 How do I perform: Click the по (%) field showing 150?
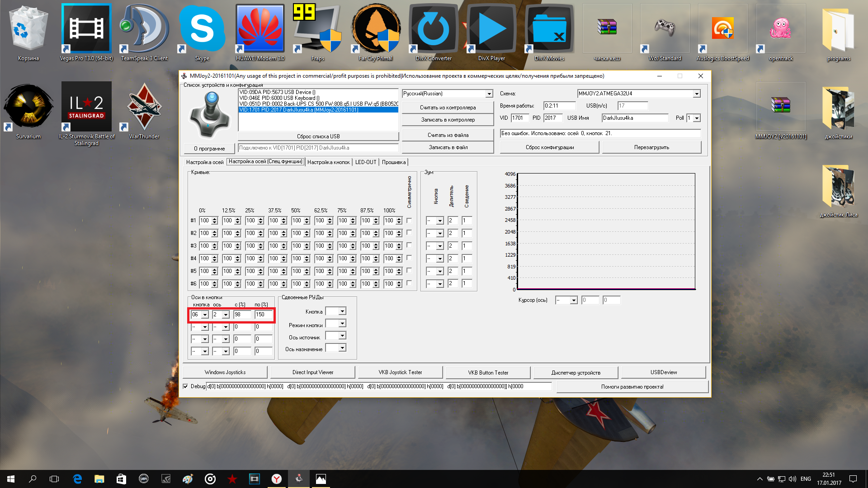[264, 315]
